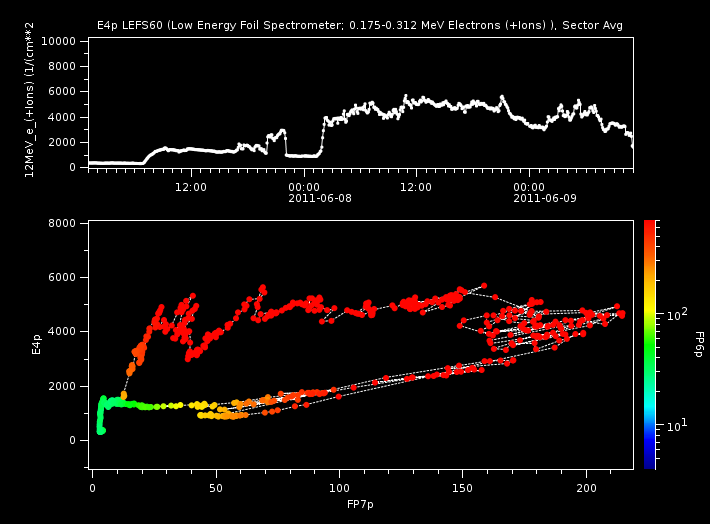Click the 10000 tick on top plot
Viewport: 710px width, 524px height.
[63, 41]
